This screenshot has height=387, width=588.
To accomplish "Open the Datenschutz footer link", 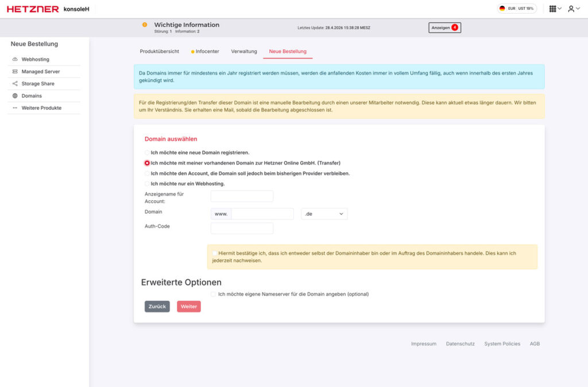I will (460, 344).
